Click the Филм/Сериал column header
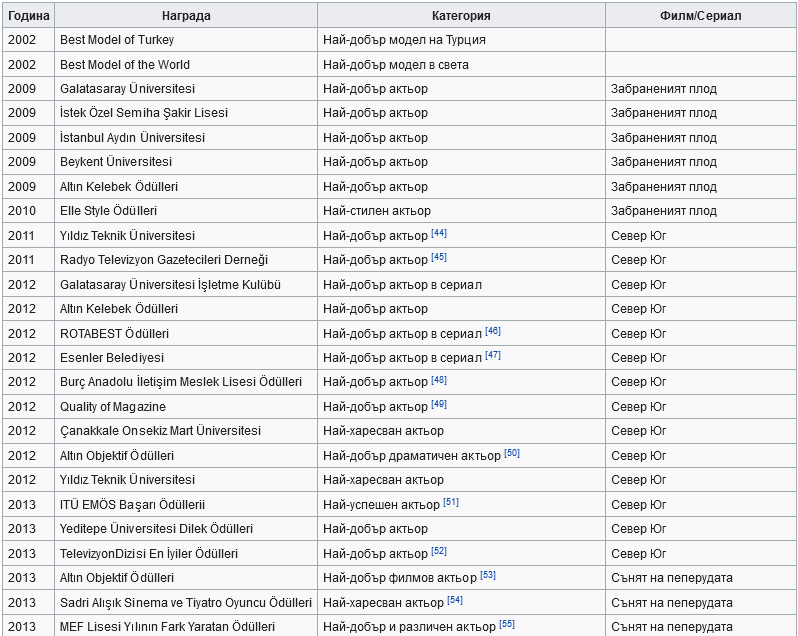The width and height of the screenshot is (798, 636). pos(700,16)
